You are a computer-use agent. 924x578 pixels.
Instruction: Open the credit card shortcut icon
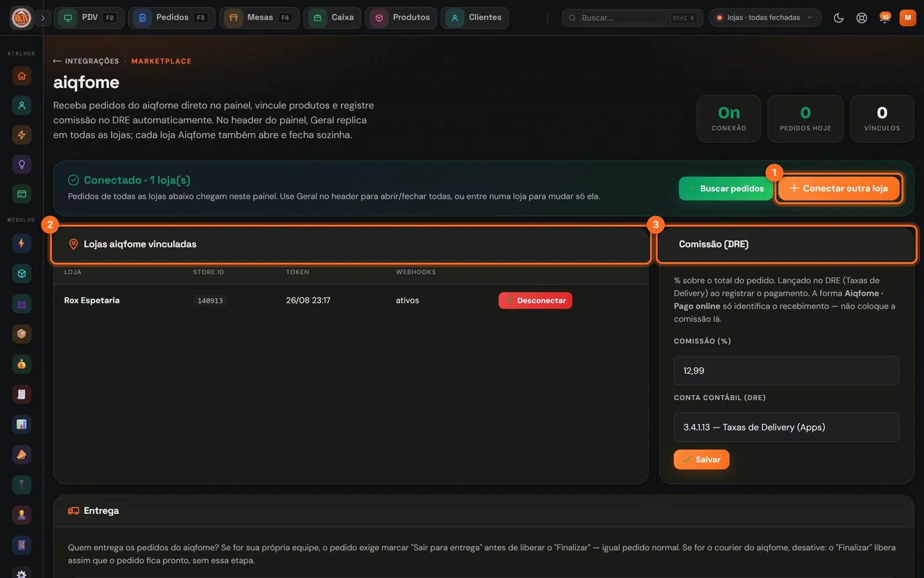pyautogui.click(x=21, y=194)
